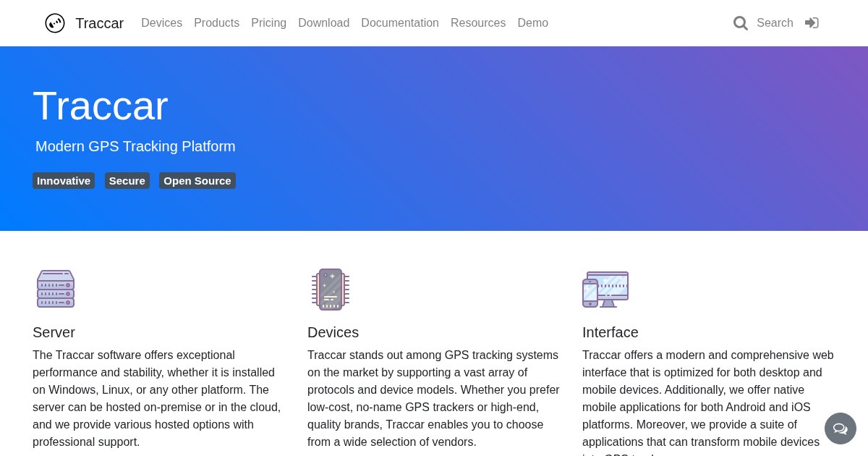The image size is (868, 456).
Task: Open the Devices menu item
Action: tap(161, 23)
